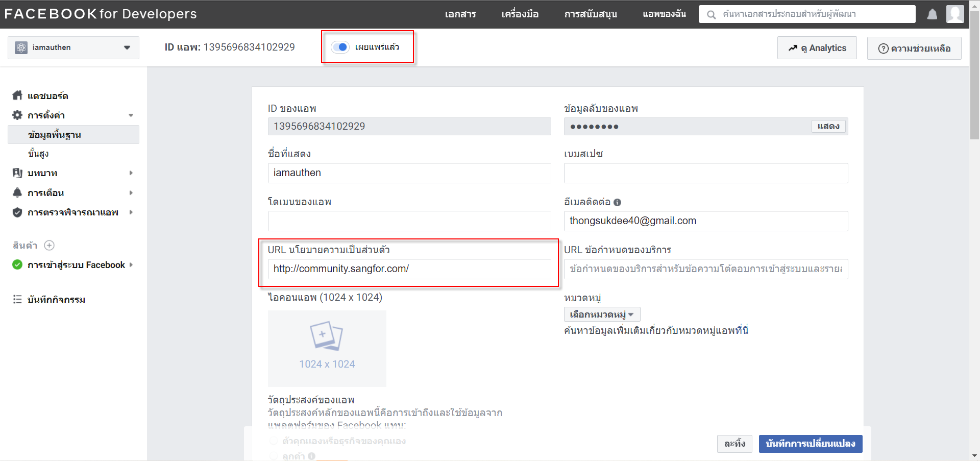Click the dashboard home icon

click(x=17, y=95)
